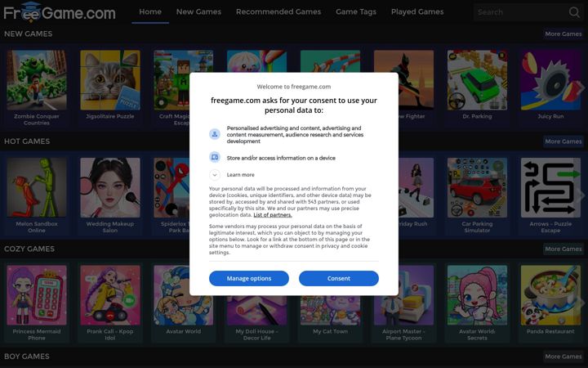Open Prank Call - Kpop Idol thumbnail
Image resolution: width=588 pixels, height=368 pixels.
click(110, 295)
